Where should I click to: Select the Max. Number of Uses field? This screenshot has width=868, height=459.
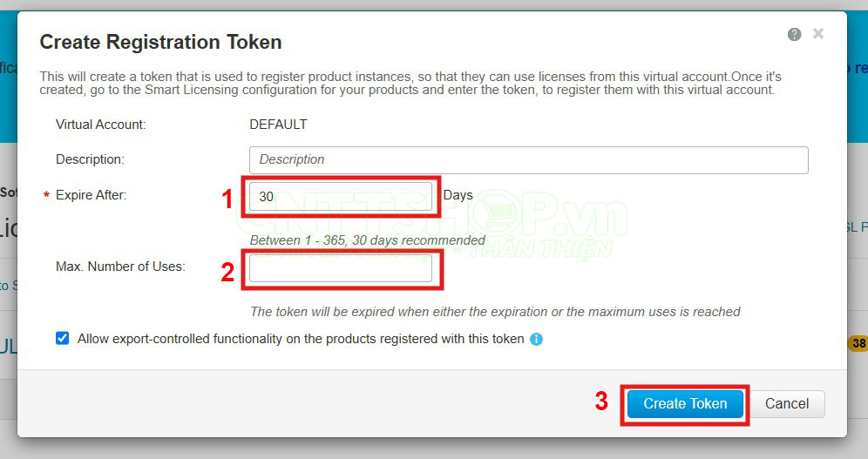pos(341,268)
